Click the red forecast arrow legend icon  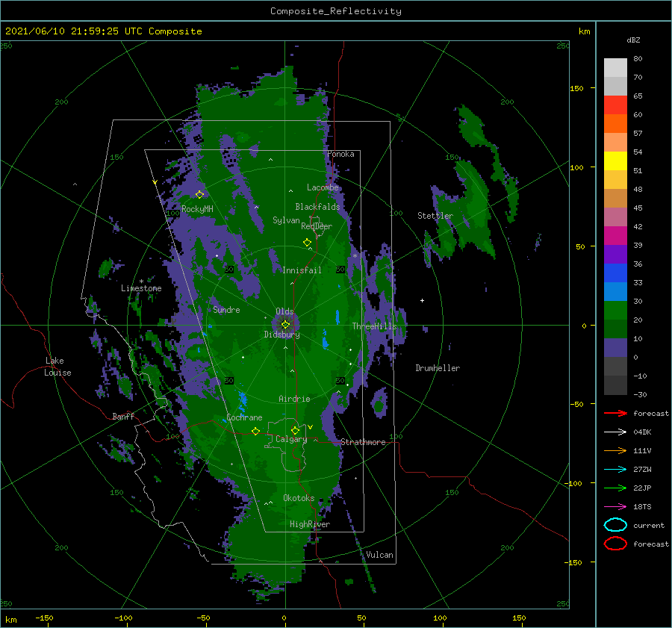coord(615,413)
